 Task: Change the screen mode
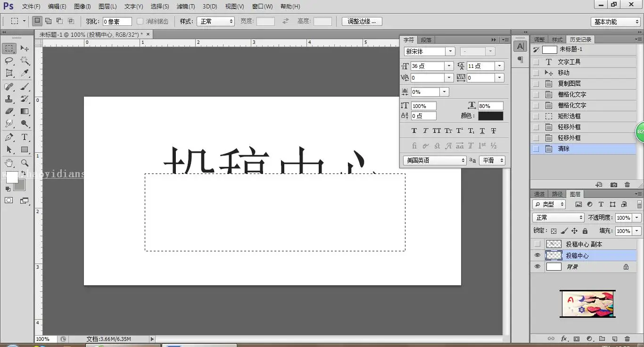click(x=25, y=200)
